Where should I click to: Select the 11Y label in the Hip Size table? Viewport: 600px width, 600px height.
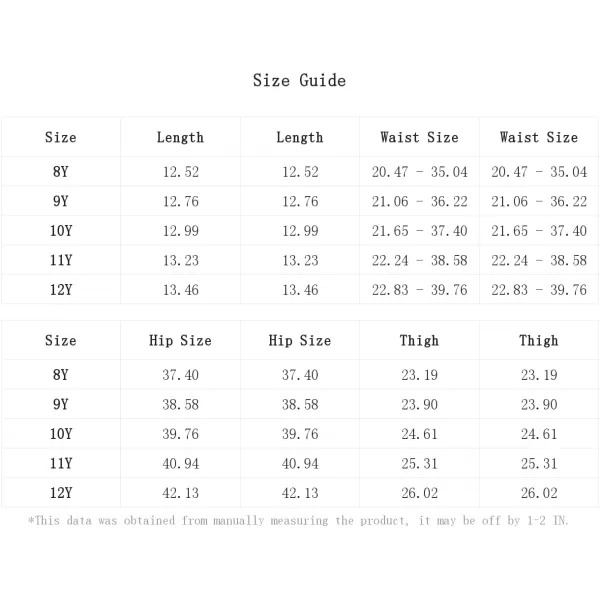click(61, 463)
